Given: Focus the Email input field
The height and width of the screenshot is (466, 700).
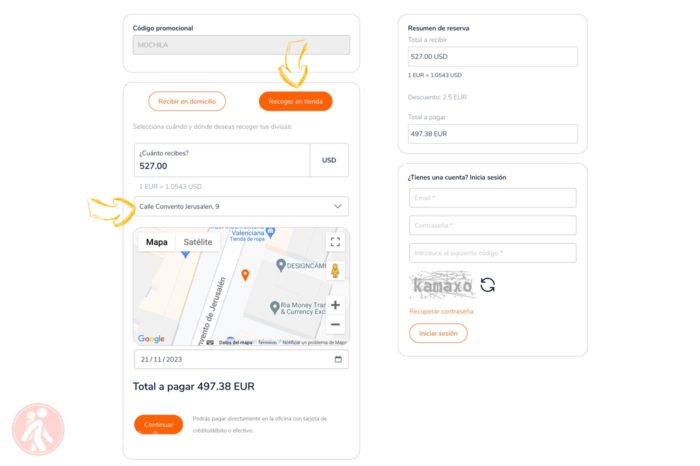Looking at the screenshot, I should click(492, 198).
